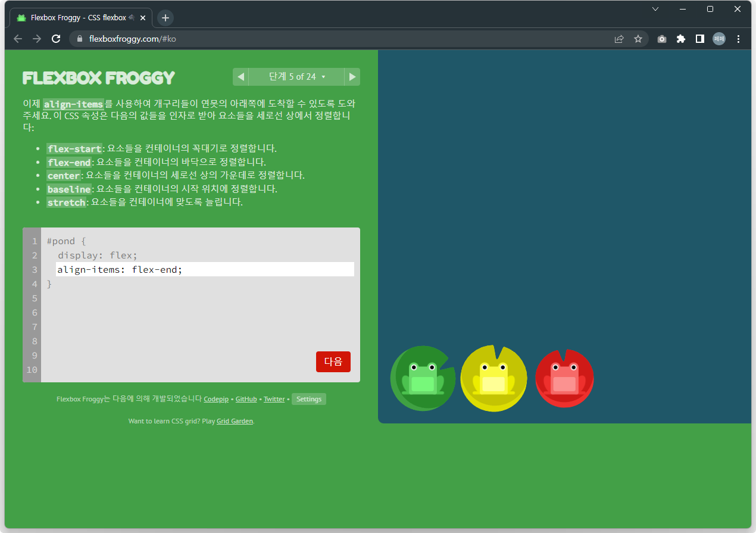
Task: Go to next level arrow
Action: click(352, 77)
